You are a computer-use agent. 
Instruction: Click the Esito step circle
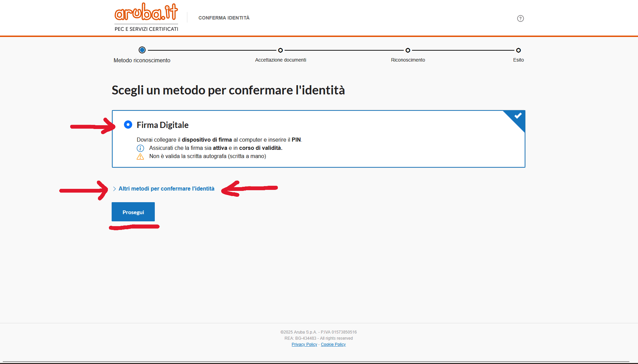click(x=518, y=50)
